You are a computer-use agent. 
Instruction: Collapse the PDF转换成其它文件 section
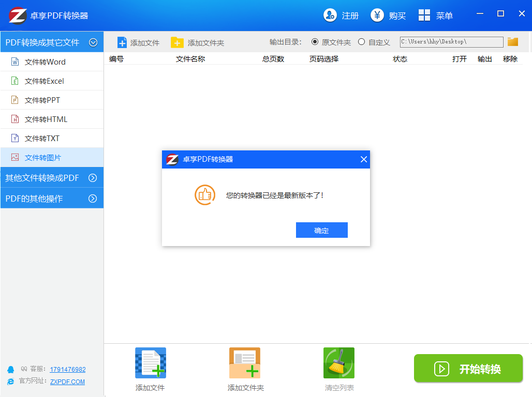(x=94, y=41)
